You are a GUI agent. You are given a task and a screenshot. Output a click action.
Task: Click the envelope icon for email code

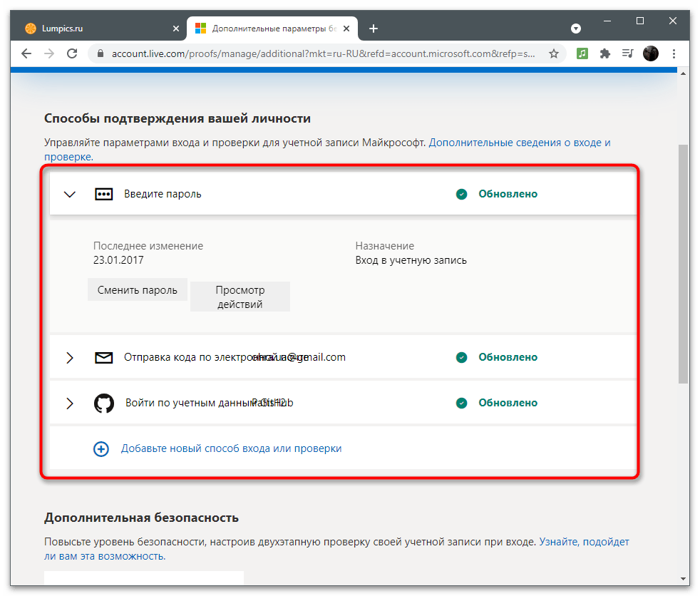(103, 358)
